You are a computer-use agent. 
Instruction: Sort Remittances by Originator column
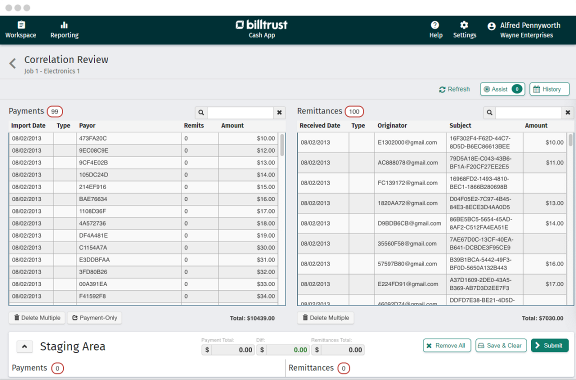click(392, 126)
